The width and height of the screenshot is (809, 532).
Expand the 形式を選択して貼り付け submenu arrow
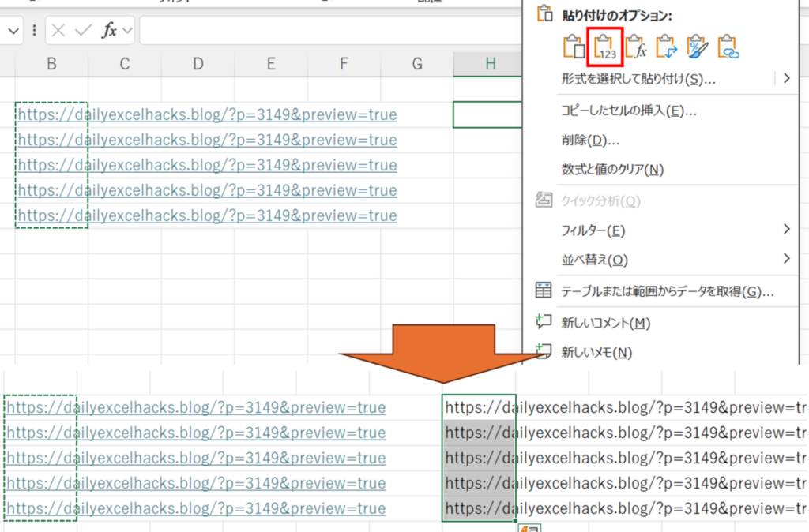(x=786, y=78)
